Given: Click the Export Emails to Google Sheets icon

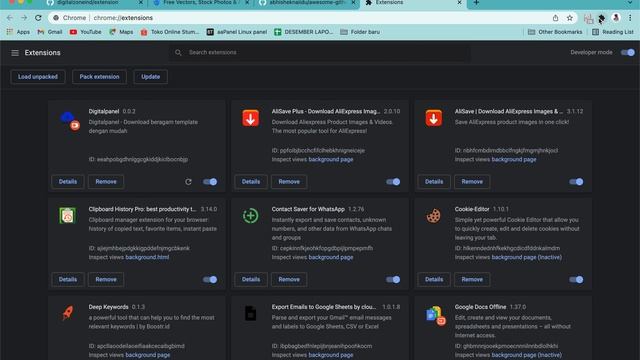Looking at the screenshot, I should point(251,313).
